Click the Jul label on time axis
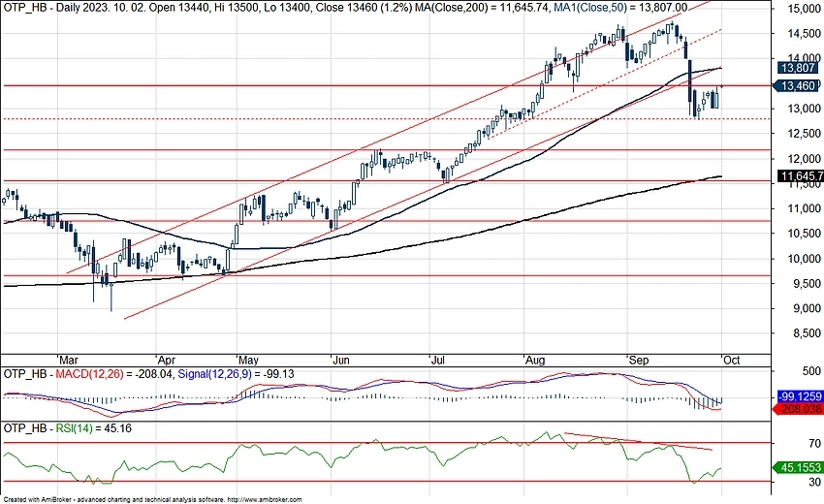 (x=438, y=358)
